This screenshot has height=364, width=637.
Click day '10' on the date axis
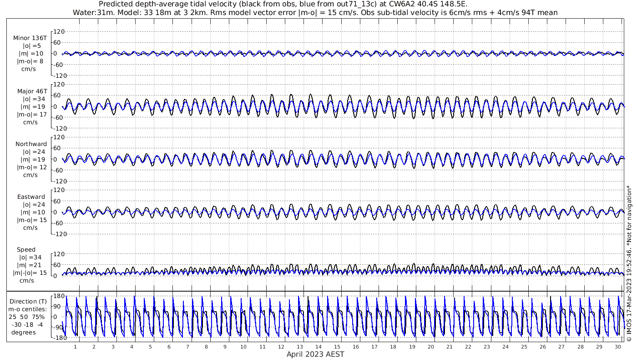coord(244,347)
